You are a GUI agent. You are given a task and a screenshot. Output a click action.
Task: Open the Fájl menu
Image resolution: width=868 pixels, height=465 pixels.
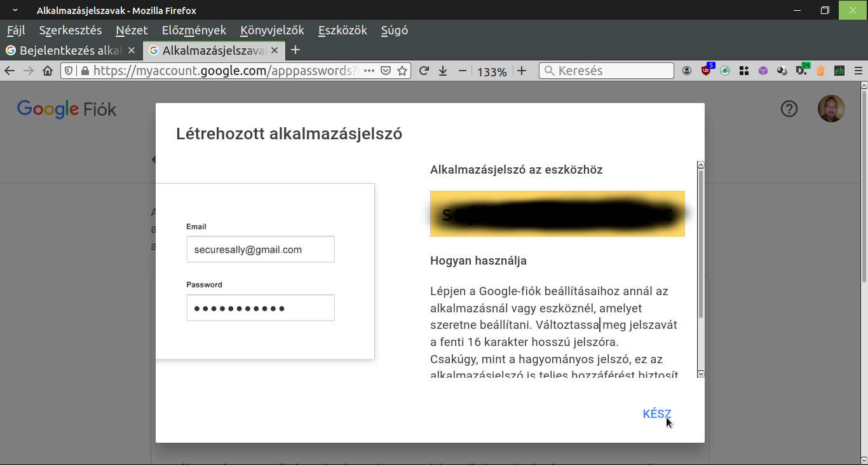point(15,30)
